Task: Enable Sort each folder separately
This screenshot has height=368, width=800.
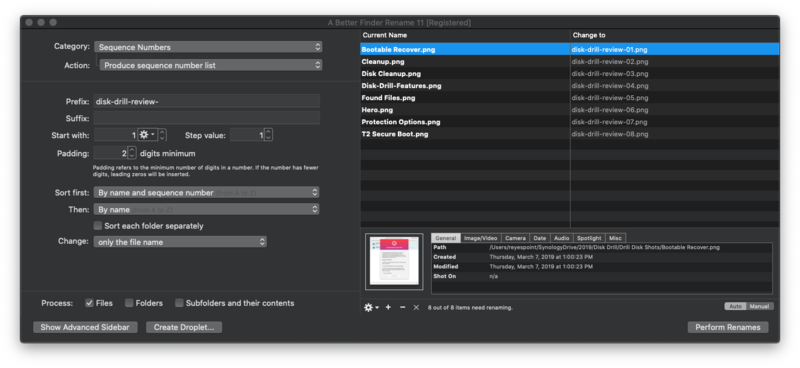Action: 98,226
